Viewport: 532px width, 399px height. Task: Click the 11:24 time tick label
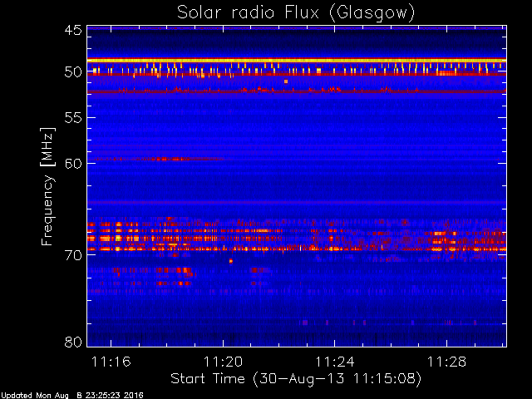pos(335,362)
